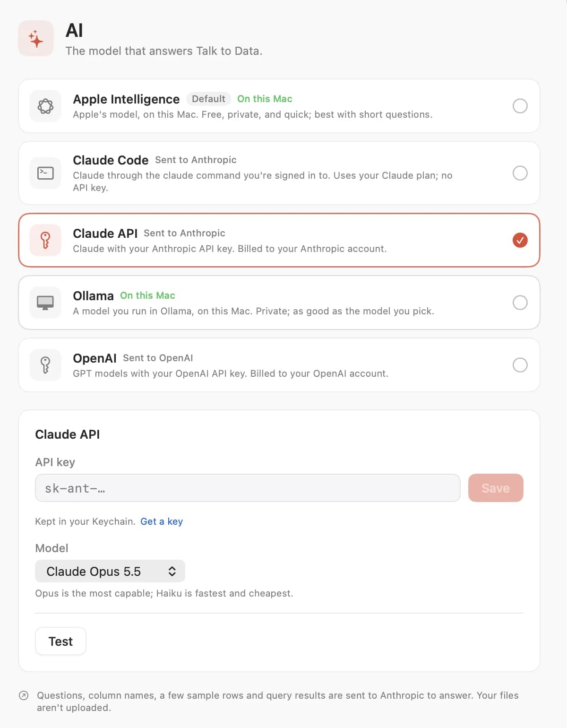Click the OpenAI key icon
The width and height of the screenshot is (567, 728).
[x=45, y=365]
